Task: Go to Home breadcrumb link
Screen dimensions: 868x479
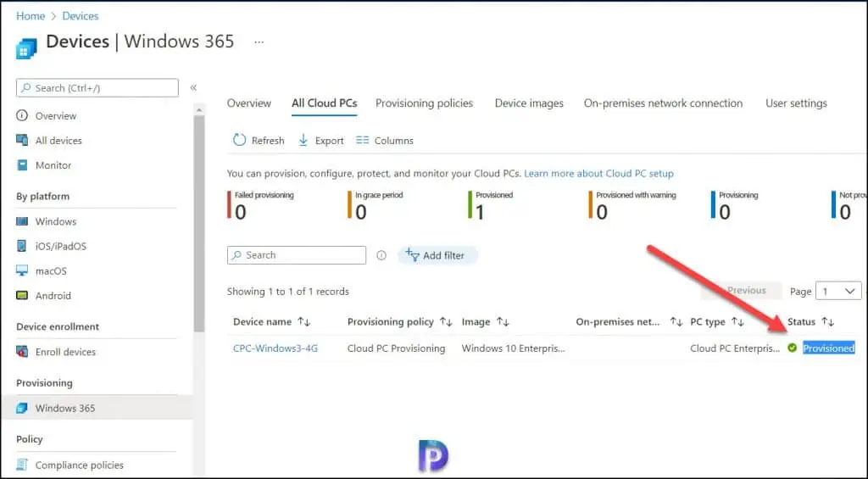Action: click(x=31, y=16)
